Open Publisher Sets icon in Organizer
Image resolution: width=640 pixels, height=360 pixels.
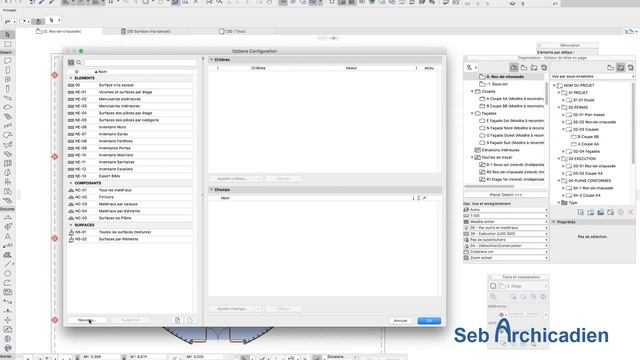(544, 68)
